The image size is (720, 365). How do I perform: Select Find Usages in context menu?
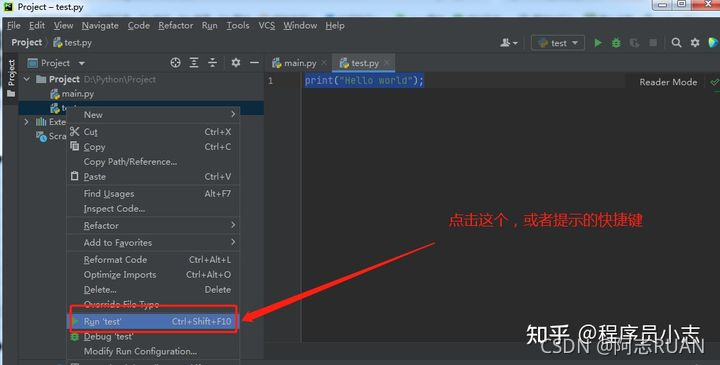[153, 194]
